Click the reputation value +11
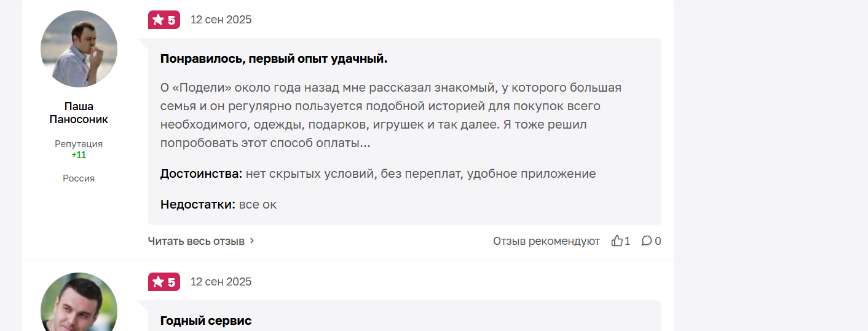Viewport: 868px width, 331px height. [x=79, y=155]
